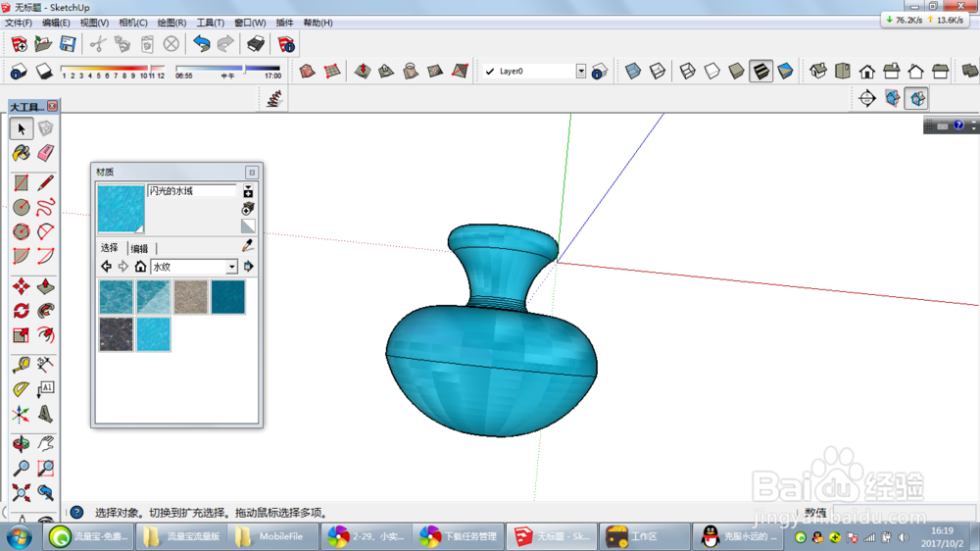This screenshot has width=980, height=551.
Task: Select the Eyedropper sample paint tool
Action: 248,246
